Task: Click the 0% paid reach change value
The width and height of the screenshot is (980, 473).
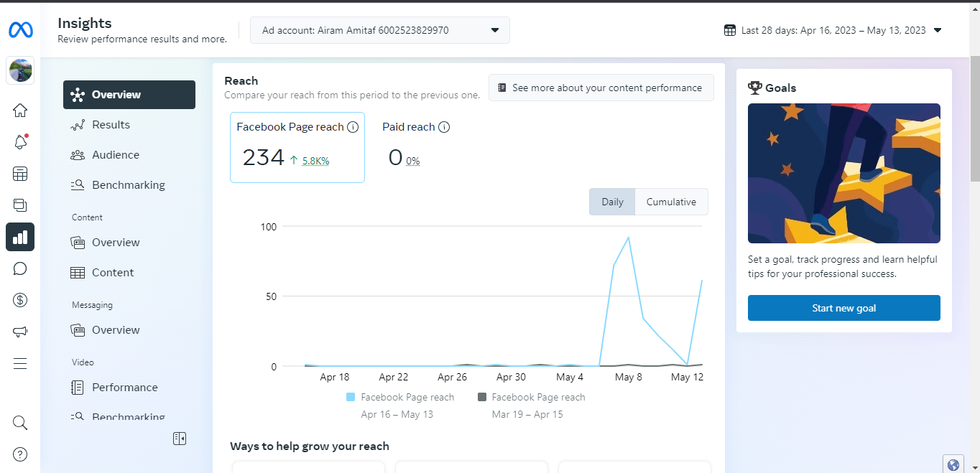Action: click(x=412, y=161)
